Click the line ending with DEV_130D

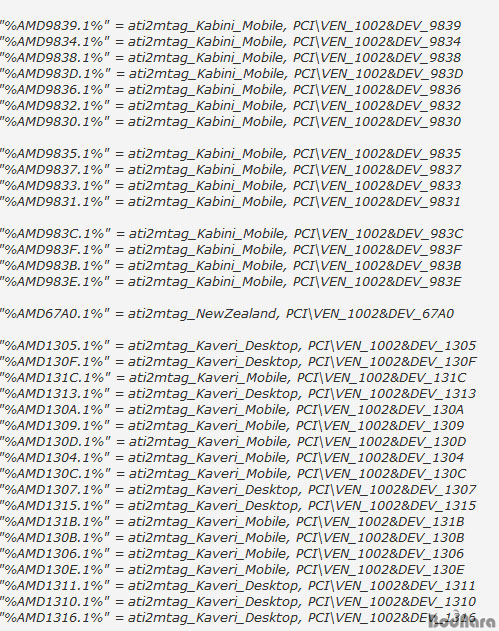[x=233, y=442]
